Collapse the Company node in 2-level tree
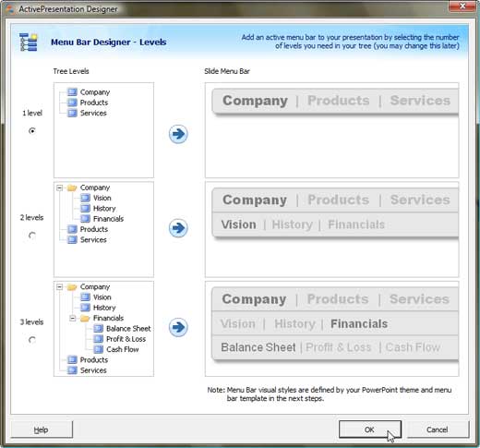The width and height of the screenshot is (480, 448). coord(59,188)
